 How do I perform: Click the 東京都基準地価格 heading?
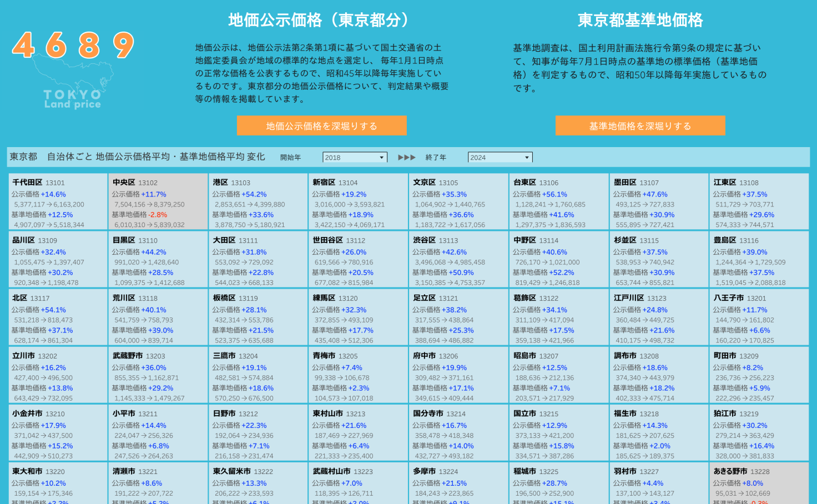point(641,20)
